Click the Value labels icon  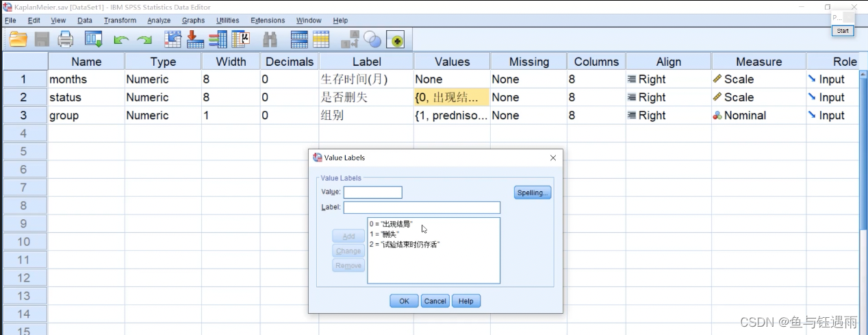coord(350,40)
